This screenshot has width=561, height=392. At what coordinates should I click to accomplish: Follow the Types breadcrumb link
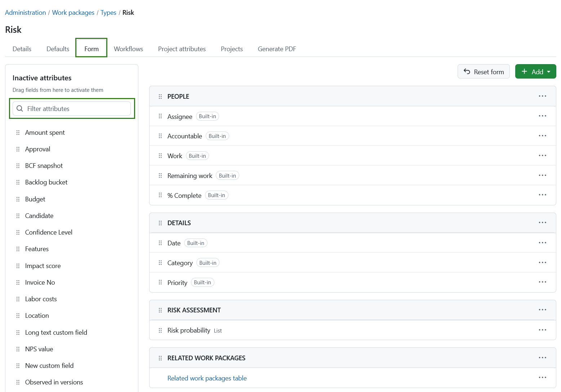108,13
